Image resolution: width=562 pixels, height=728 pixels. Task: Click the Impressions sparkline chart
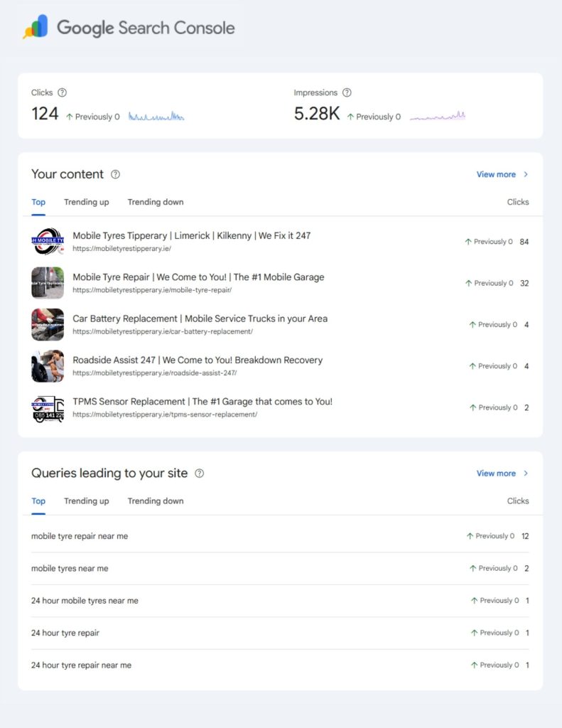(x=438, y=115)
